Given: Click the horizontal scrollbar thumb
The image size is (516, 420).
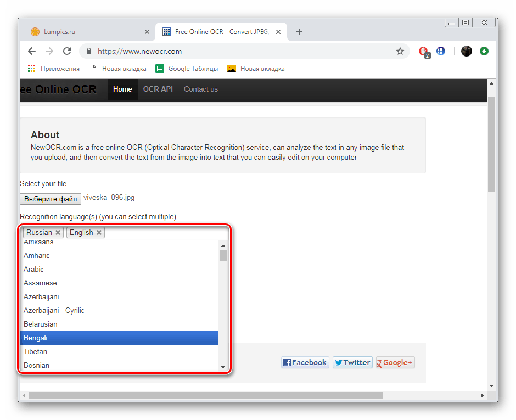Looking at the screenshot, I should coord(206,395).
